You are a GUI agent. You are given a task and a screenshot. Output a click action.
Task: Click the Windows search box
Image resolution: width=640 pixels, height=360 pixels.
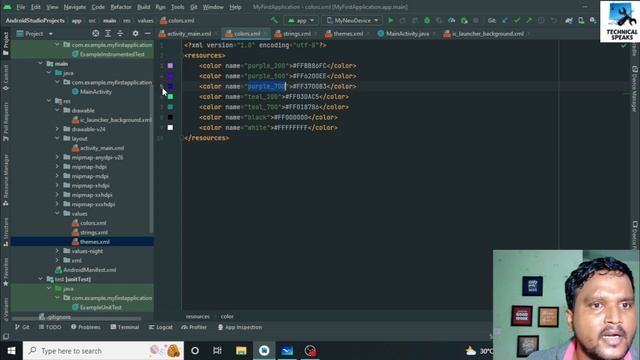coord(103,351)
